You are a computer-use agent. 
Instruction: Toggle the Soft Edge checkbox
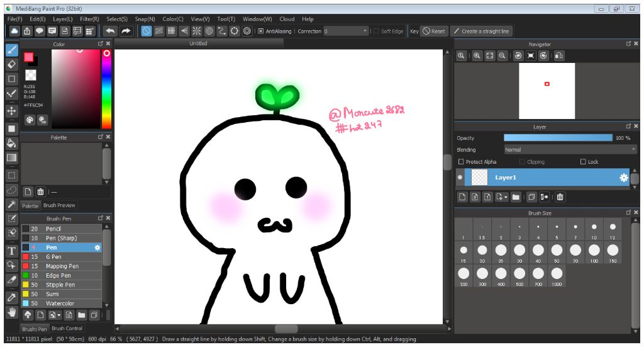click(376, 31)
